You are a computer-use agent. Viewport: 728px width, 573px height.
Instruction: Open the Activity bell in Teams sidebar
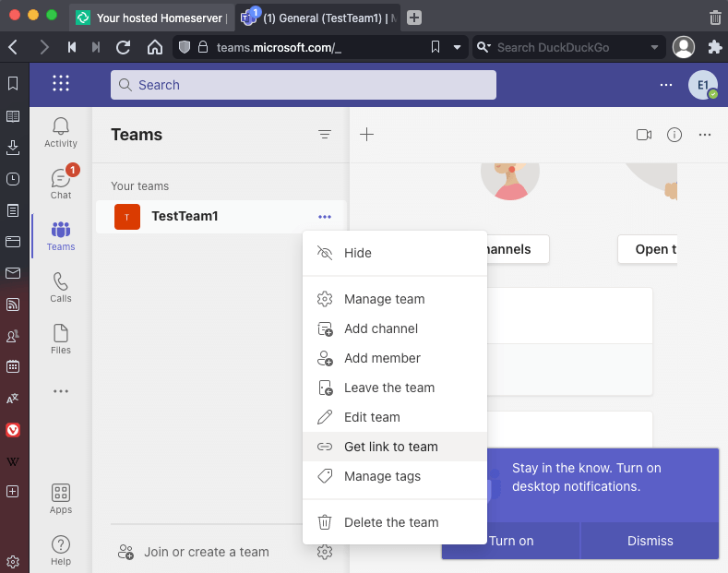click(61, 132)
